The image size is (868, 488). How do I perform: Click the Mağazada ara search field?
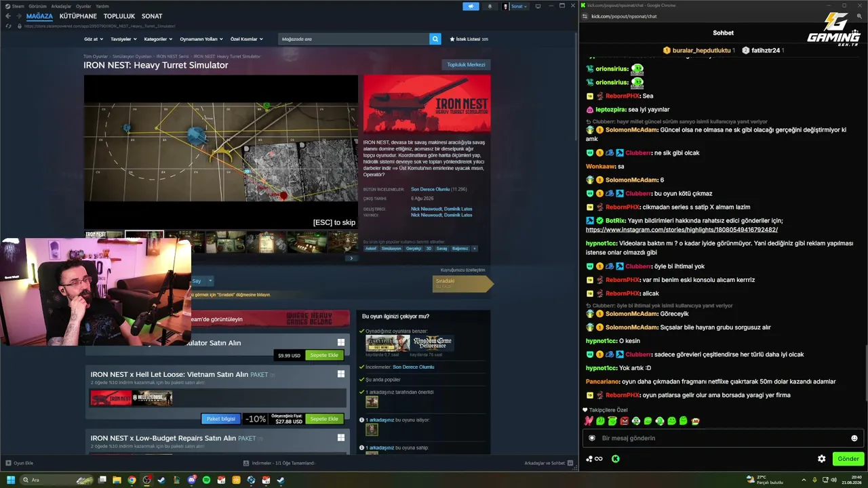(354, 39)
